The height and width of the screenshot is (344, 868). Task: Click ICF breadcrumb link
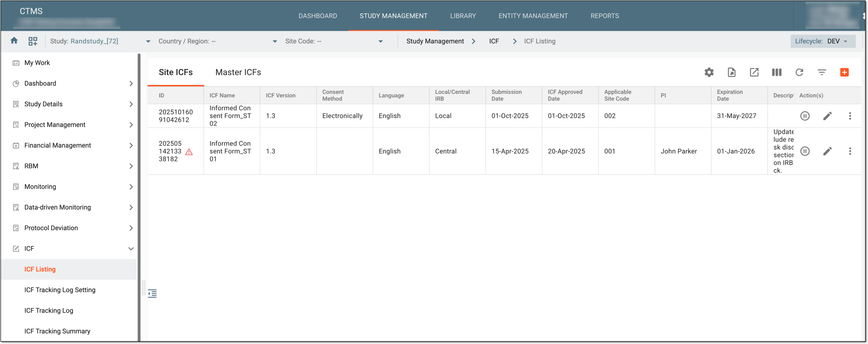[494, 41]
